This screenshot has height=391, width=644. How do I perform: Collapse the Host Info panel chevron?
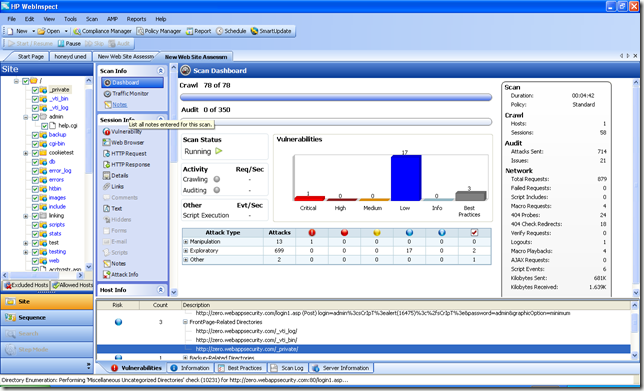[x=160, y=290]
